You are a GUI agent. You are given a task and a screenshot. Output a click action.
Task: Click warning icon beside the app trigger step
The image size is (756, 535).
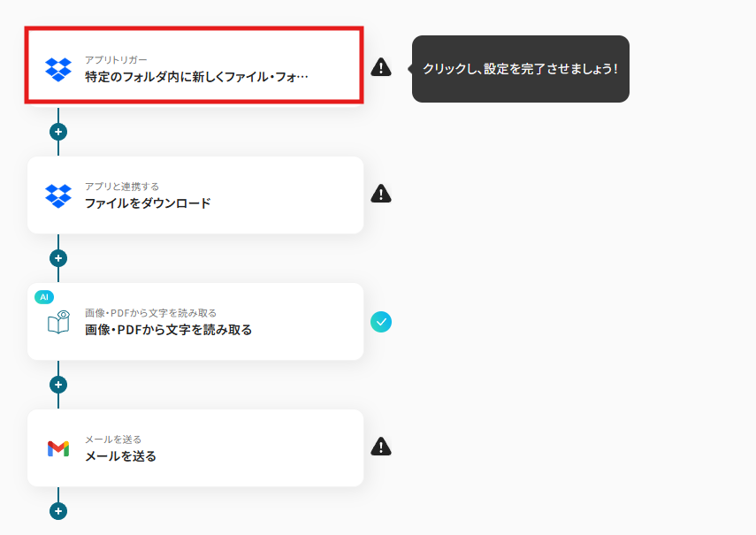[381, 67]
